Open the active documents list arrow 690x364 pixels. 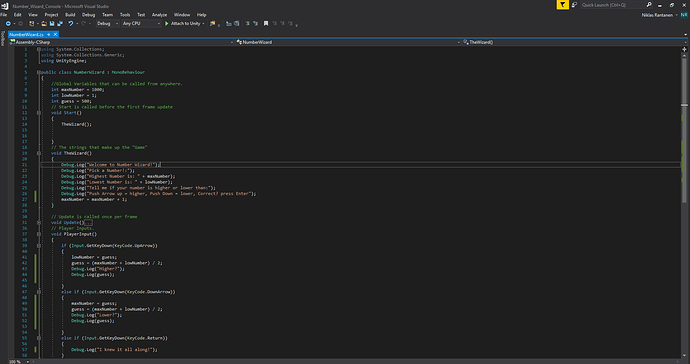pos(686,34)
